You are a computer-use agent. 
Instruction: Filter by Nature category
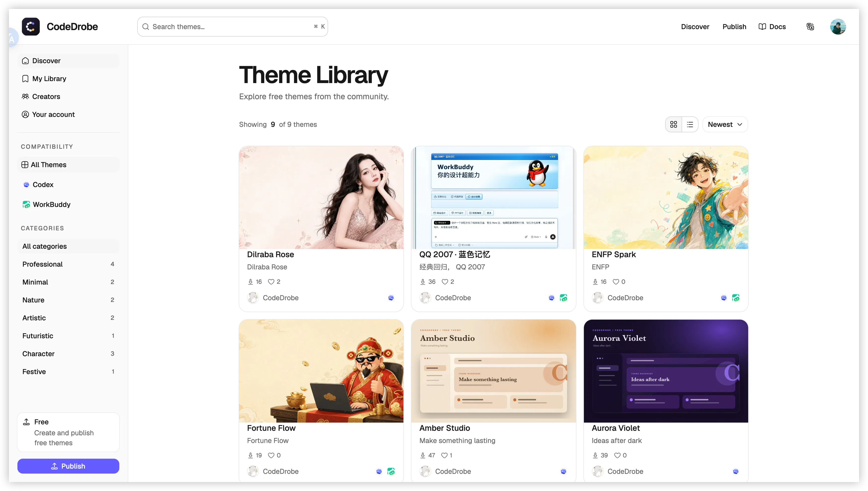(x=68, y=300)
